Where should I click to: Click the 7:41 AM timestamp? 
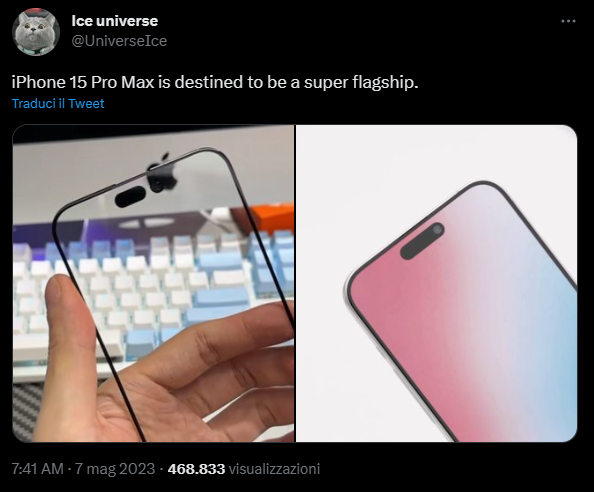click(x=38, y=469)
